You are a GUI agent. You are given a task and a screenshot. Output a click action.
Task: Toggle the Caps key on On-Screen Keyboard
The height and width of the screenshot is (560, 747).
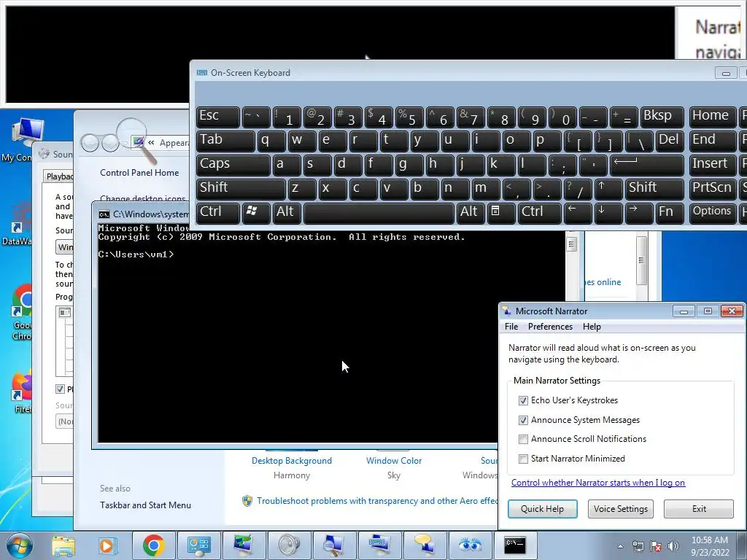click(x=233, y=165)
